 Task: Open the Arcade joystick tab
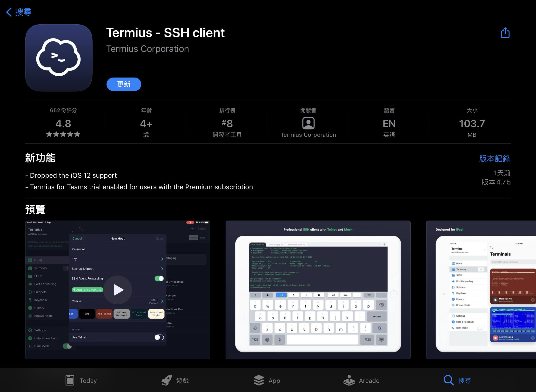point(349,380)
